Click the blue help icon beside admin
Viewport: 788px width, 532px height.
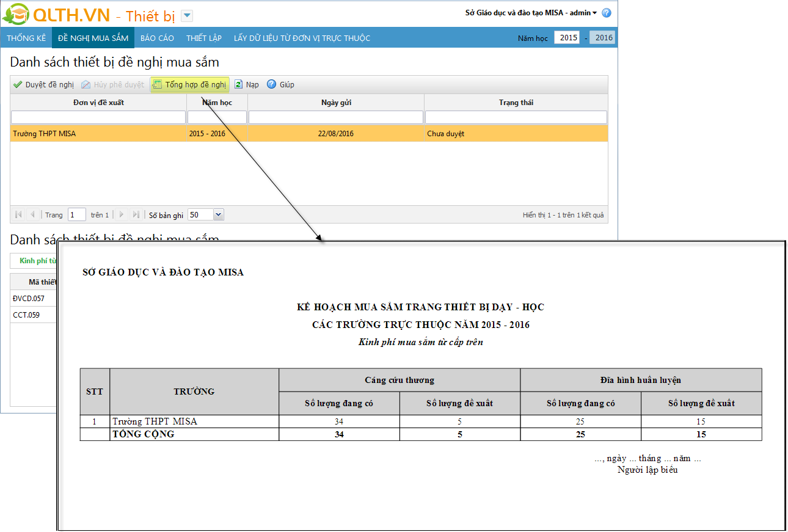(x=607, y=13)
